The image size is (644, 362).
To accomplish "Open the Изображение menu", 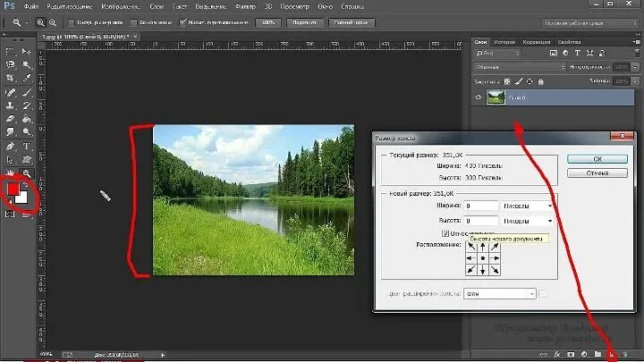I will (x=121, y=6).
